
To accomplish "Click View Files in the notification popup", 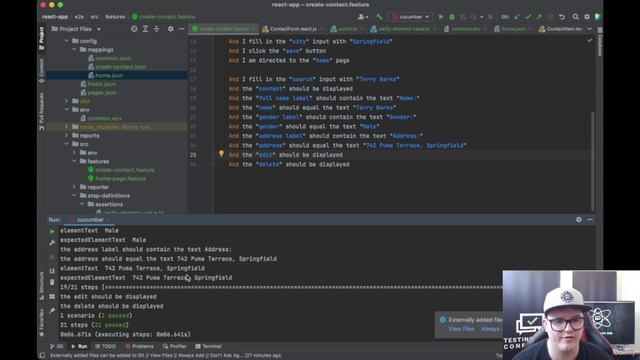I will tap(461, 329).
